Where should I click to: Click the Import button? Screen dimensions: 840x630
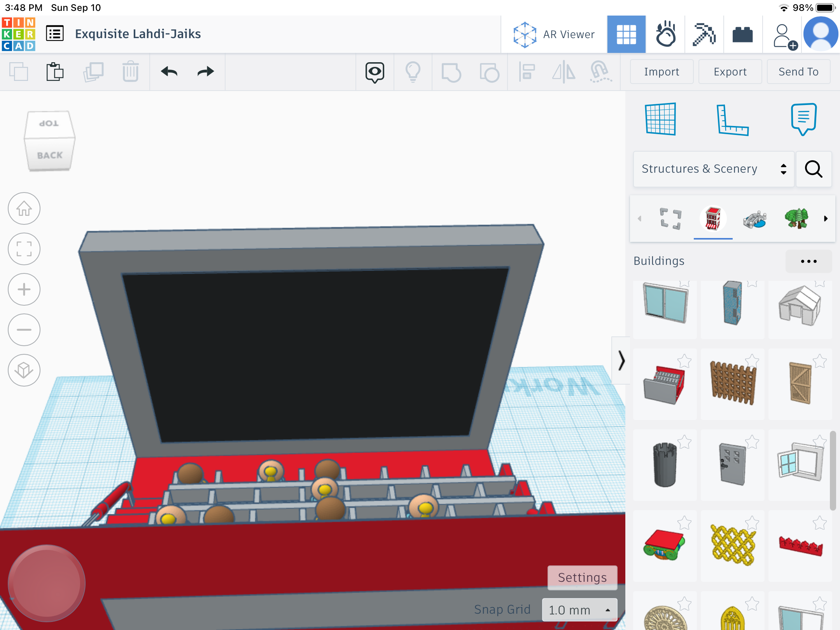pos(661,72)
